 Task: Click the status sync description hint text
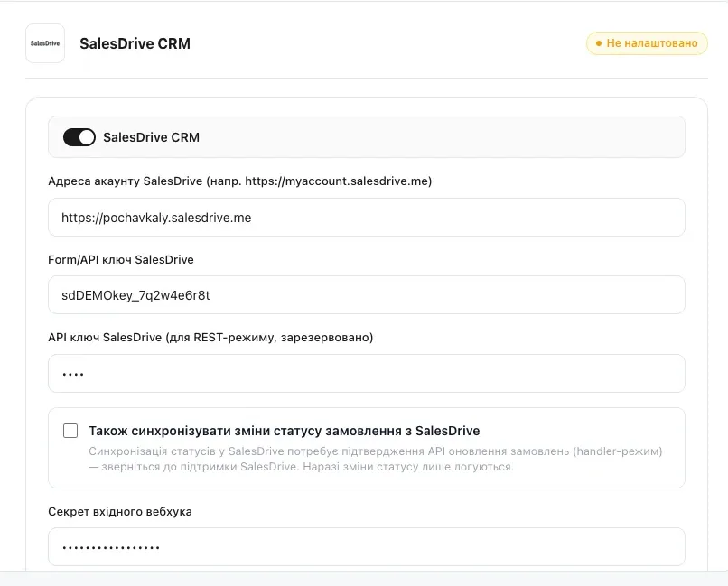pyautogui.click(x=375, y=459)
